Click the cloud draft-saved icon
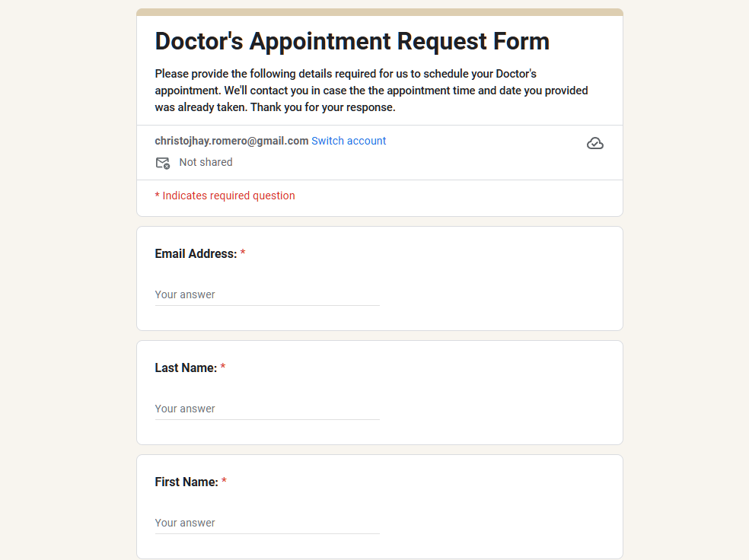The width and height of the screenshot is (749, 560). 595,143
